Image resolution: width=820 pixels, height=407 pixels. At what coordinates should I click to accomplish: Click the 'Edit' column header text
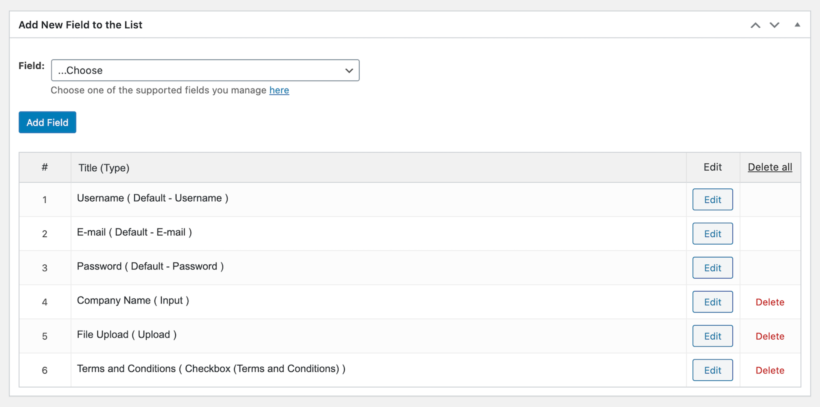click(x=712, y=167)
